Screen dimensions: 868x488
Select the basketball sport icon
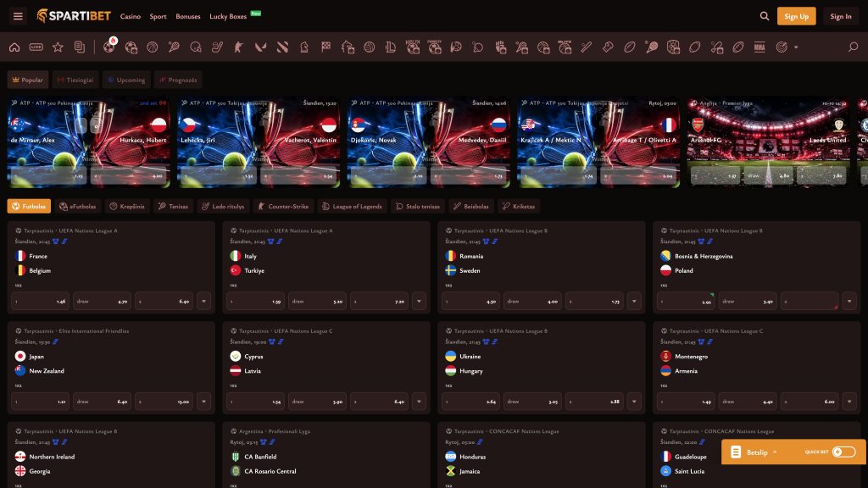tap(153, 47)
